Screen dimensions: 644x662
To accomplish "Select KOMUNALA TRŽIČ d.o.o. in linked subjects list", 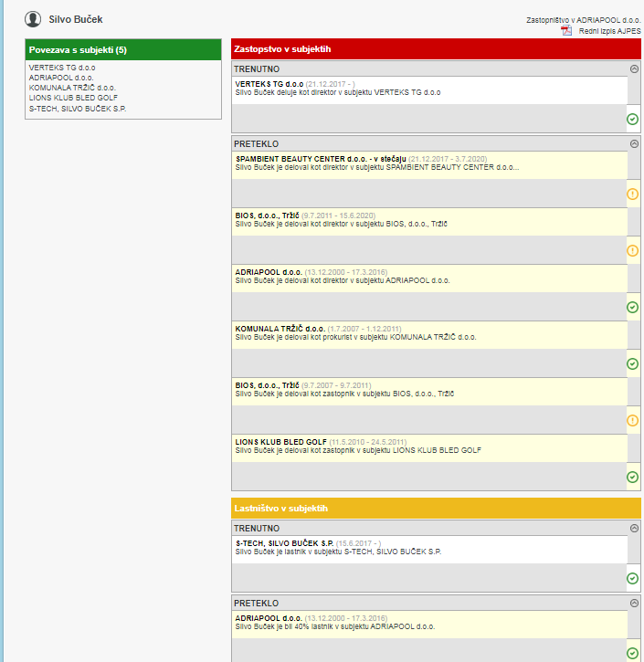I will pyautogui.click(x=72, y=88).
